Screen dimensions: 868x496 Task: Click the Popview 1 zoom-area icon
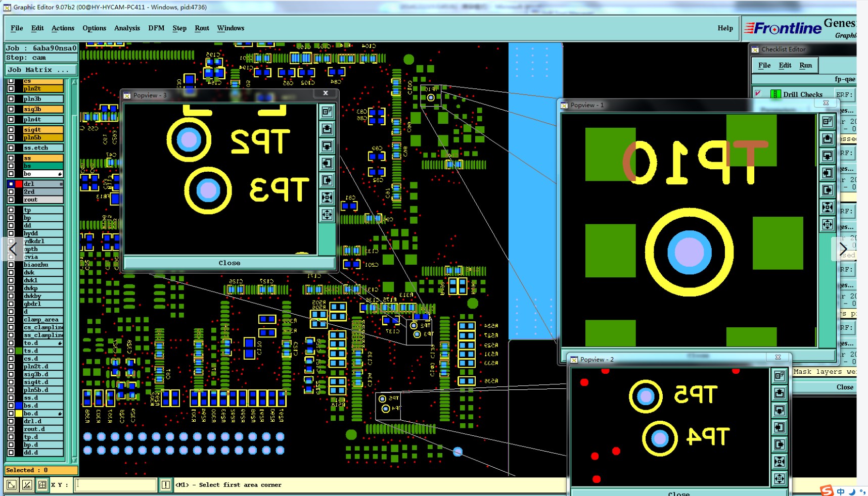(828, 121)
